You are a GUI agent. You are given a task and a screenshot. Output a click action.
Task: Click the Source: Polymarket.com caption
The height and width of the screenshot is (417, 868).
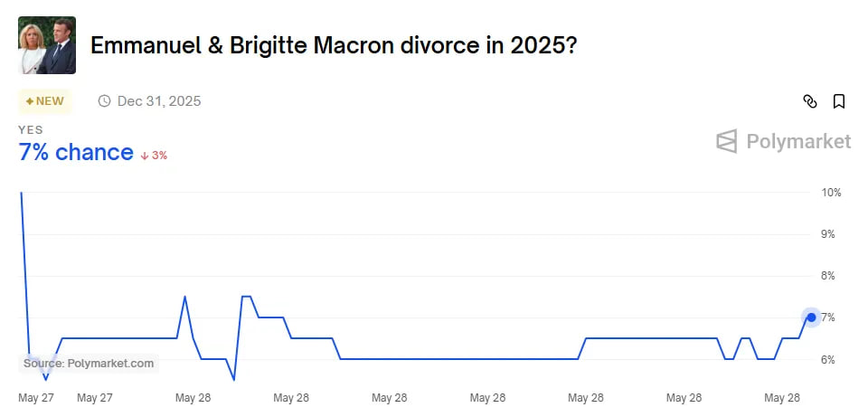pyautogui.click(x=89, y=364)
